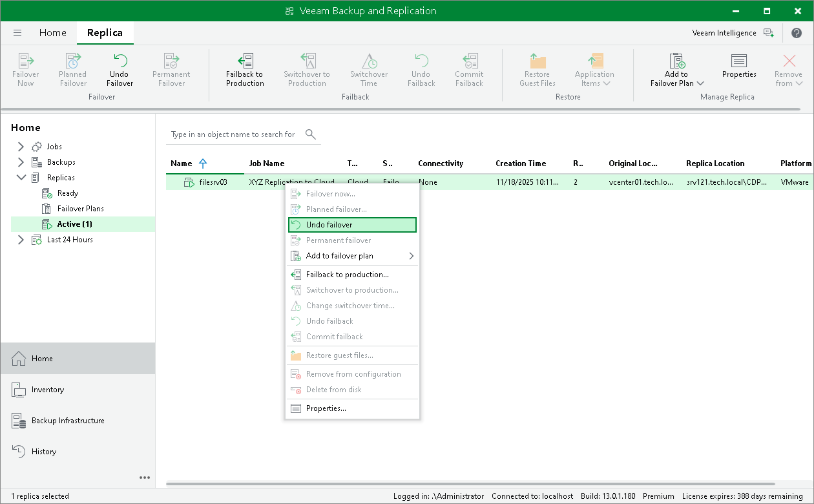The image size is (814, 504).
Task: Open Application Items ribbon dropdown
Action: pyautogui.click(x=594, y=70)
